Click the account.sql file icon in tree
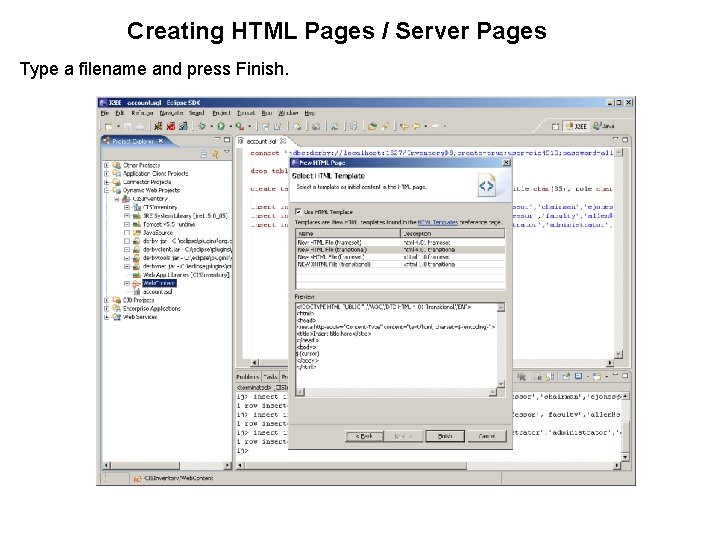The width and height of the screenshot is (720, 540). coord(137,292)
